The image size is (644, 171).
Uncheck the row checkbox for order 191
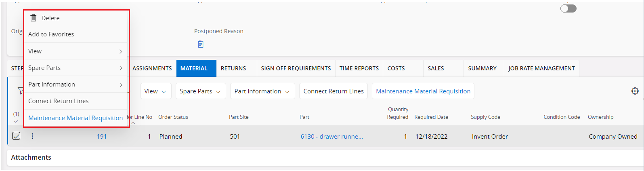(x=16, y=136)
